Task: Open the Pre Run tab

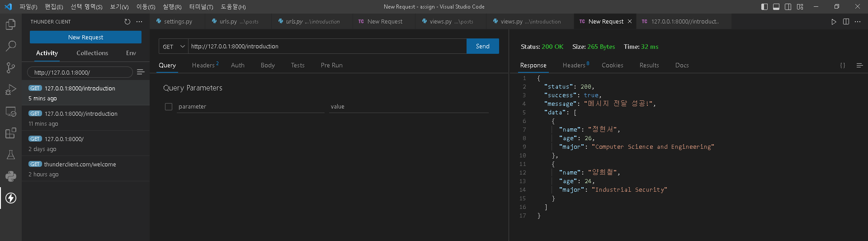Action: [x=331, y=65]
